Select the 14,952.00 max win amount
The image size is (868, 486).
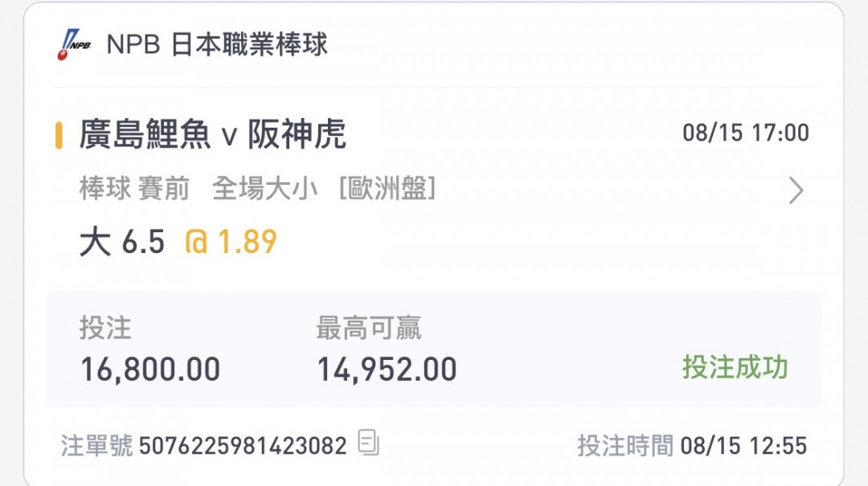pos(387,370)
